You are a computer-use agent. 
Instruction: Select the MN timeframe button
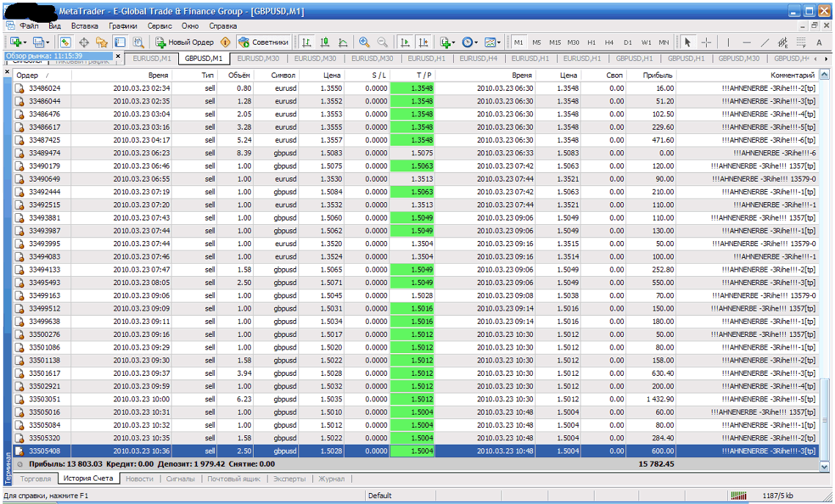point(663,42)
